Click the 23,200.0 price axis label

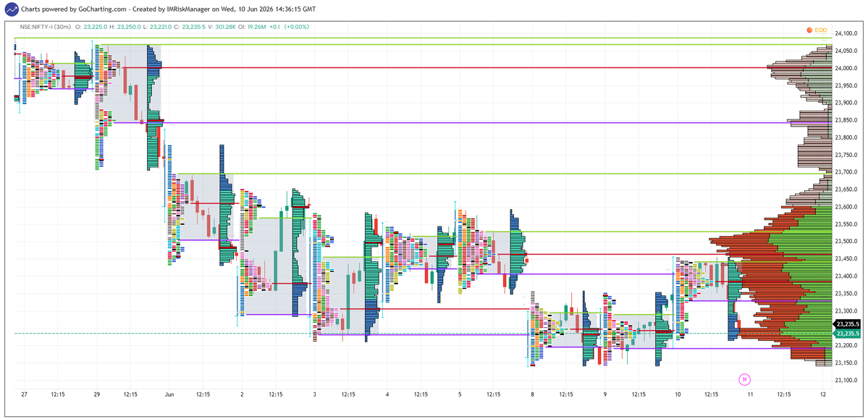tap(848, 345)
